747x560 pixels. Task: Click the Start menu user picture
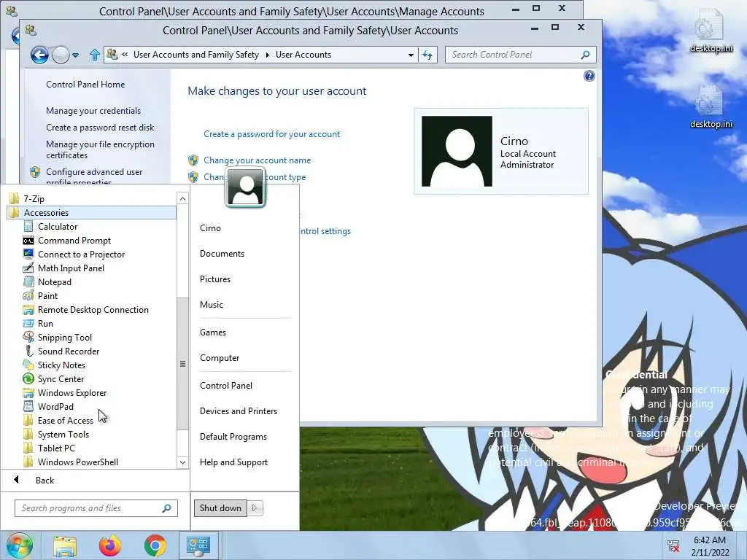tap(245, 187)
